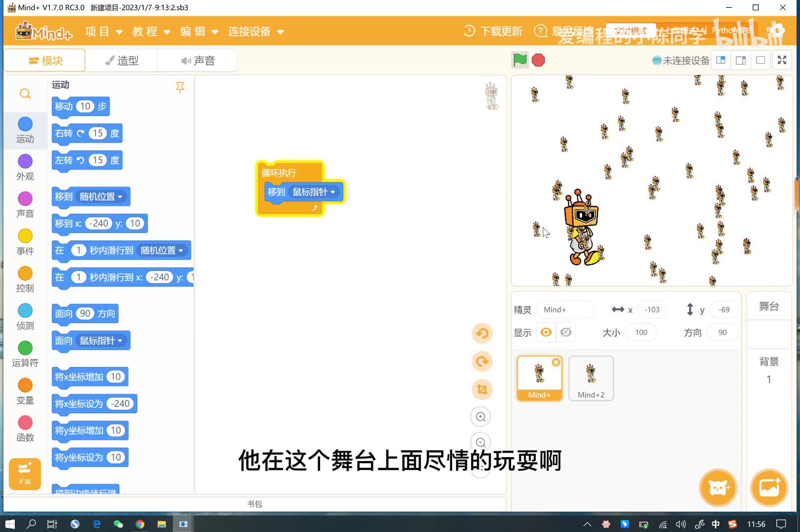Zoom in the script workspace

click(481, 417)
